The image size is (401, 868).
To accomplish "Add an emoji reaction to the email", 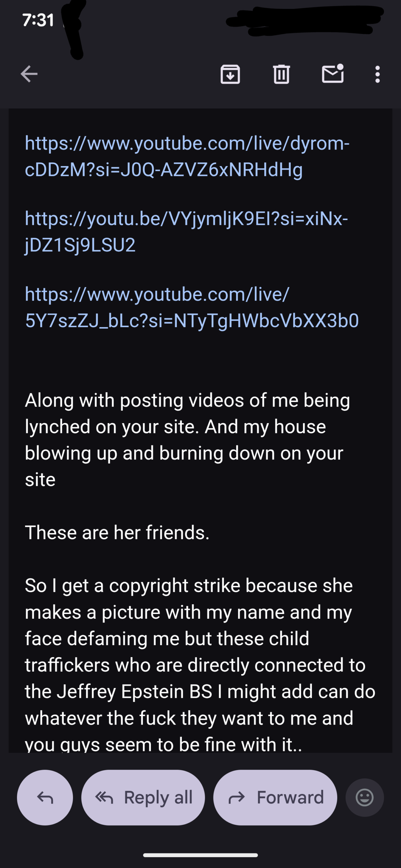I will 365,797.
